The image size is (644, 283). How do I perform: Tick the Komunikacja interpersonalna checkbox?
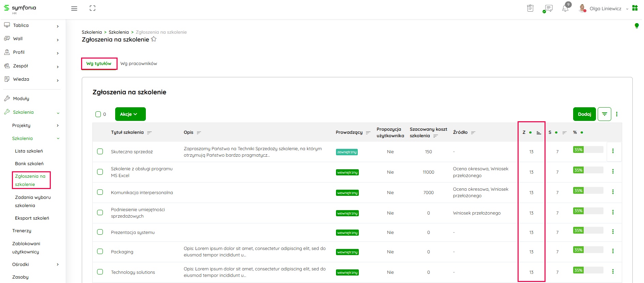[x=100, y=192]
